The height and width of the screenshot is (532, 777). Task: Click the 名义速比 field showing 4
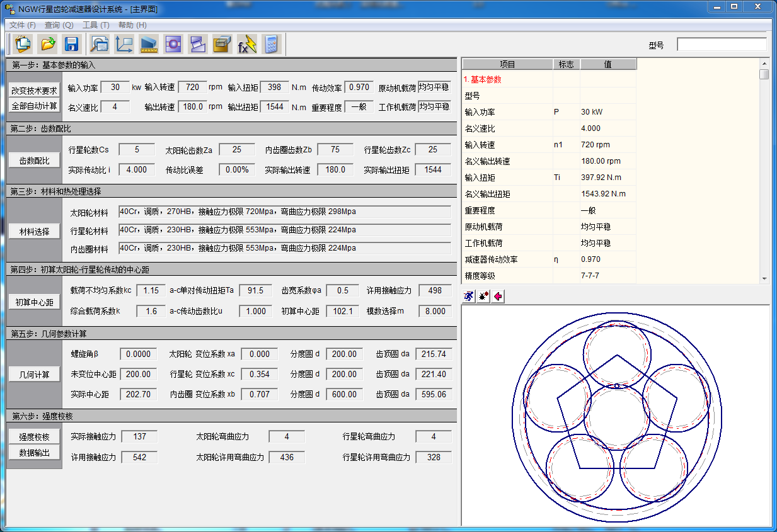pos(115,106)
